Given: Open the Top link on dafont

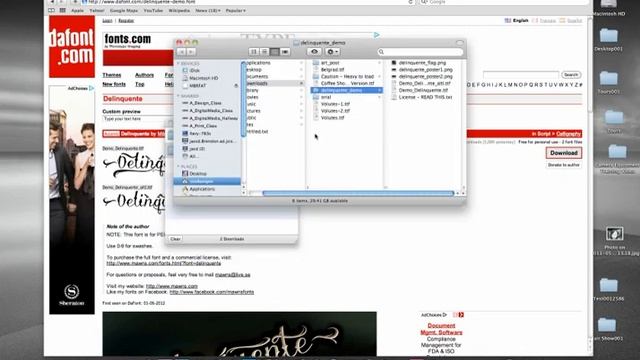Looking at the screenshot, I should point(140,84).
